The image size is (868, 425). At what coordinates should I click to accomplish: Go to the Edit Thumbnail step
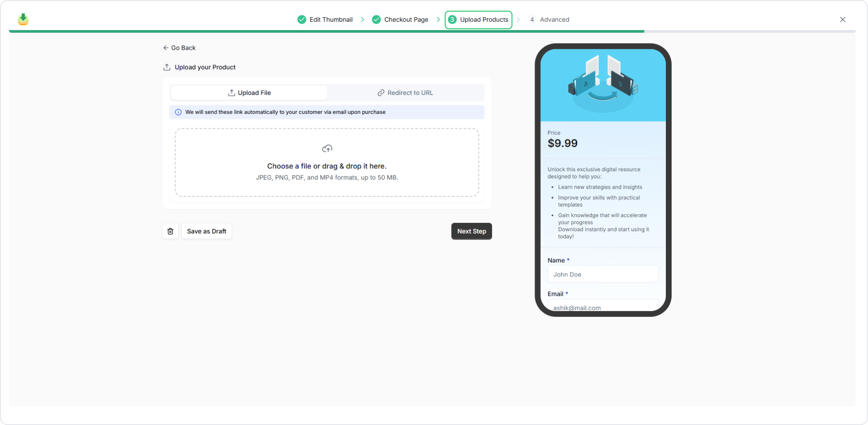(x=331, y=19)
